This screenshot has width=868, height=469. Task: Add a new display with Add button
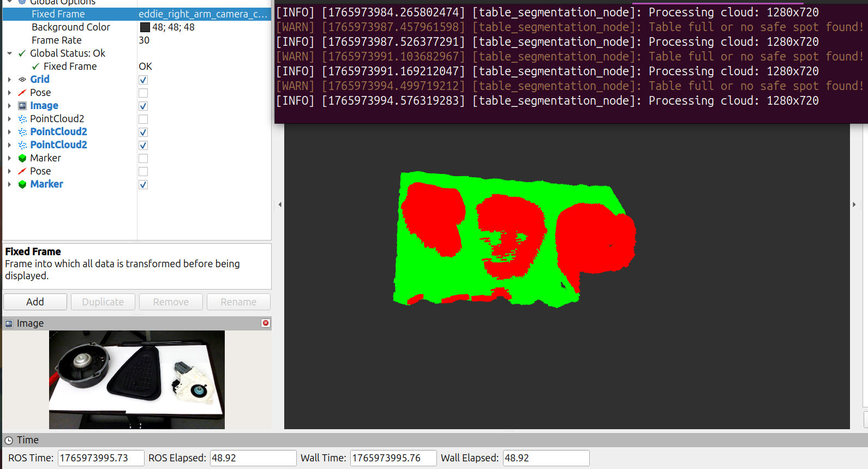[x=35, y=302]
